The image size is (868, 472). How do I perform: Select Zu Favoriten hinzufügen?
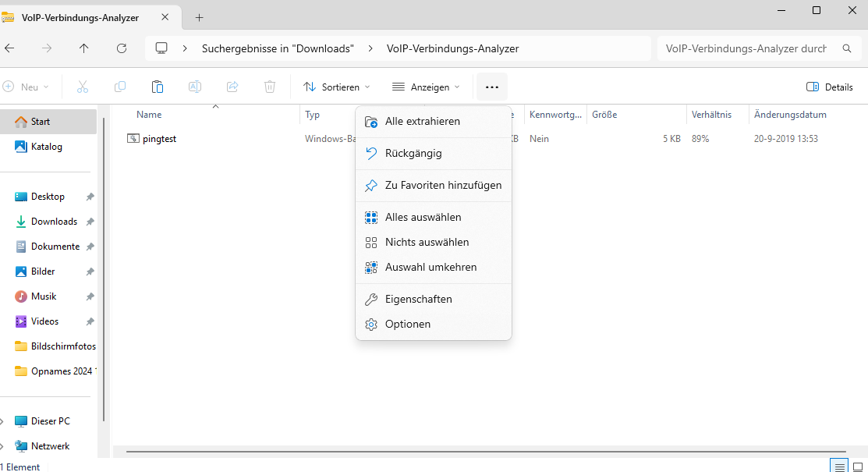tap(443, 186)
